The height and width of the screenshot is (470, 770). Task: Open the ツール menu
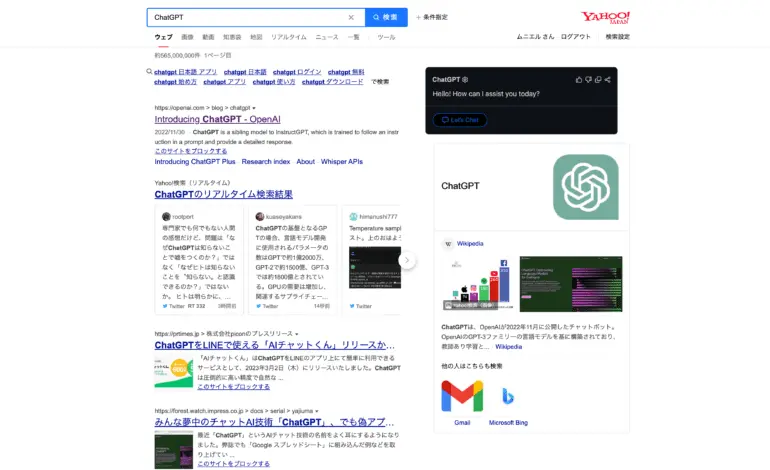386,37
